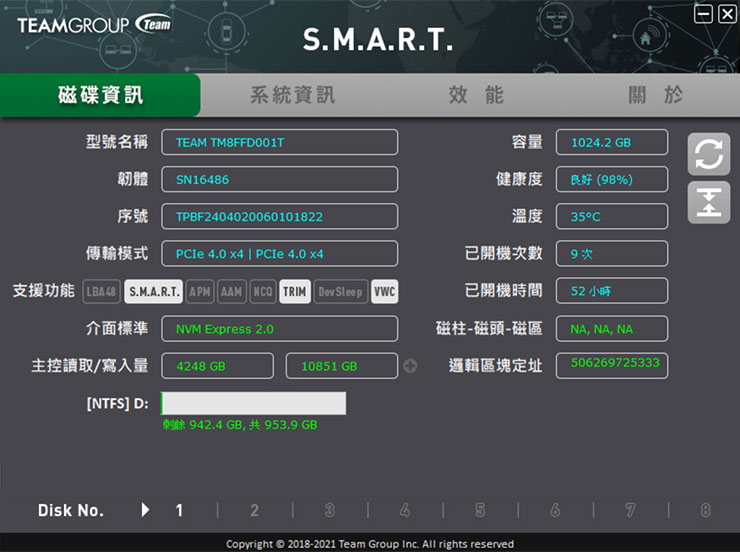This screenshot has width=740, height=552.
Task: Select disk number 2
Action: coord(254,510)
